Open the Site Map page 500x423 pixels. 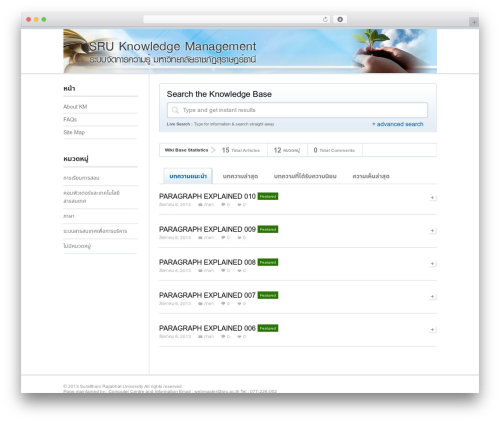[x=74, y=132]
